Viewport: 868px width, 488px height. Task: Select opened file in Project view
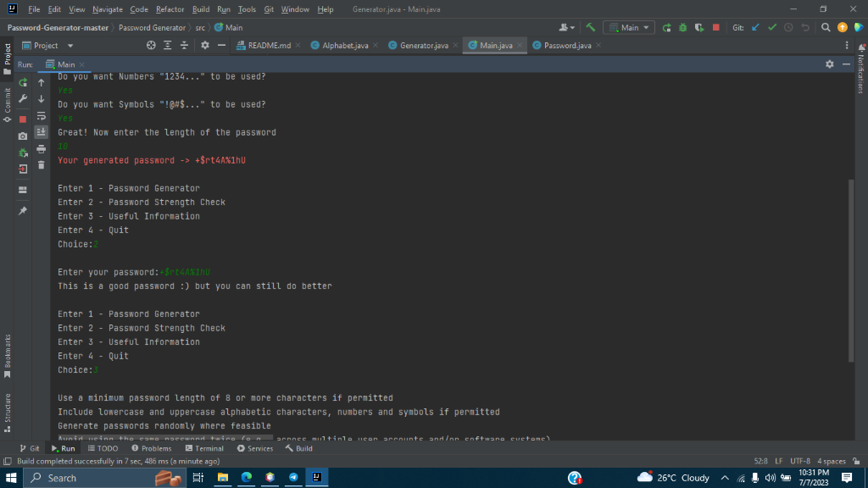(x=151, y=46)
